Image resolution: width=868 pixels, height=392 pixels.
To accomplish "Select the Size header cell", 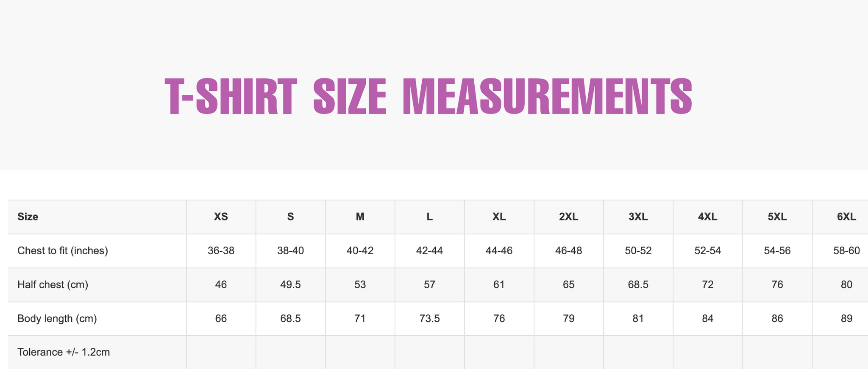I will [x=28, y=217].
